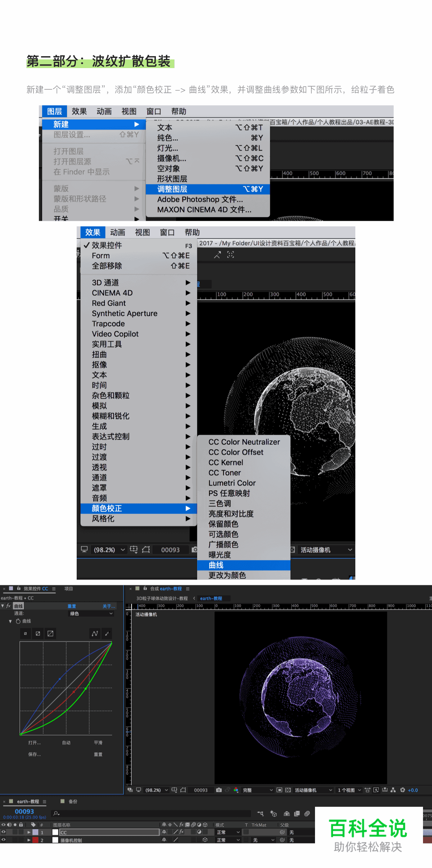Toggle the fx enable on 曲线 effect
432x868 pixels.
pos(9,606)
